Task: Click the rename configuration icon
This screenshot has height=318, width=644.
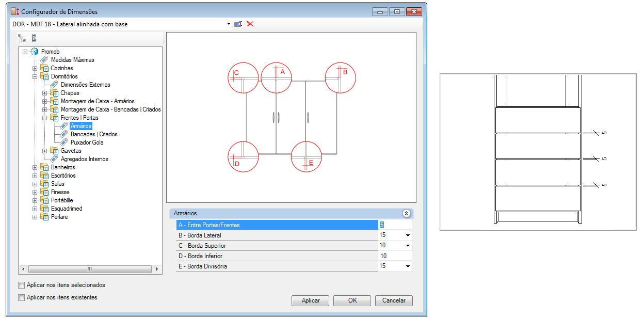Action: pyautogui.click(x=238, y=24)
